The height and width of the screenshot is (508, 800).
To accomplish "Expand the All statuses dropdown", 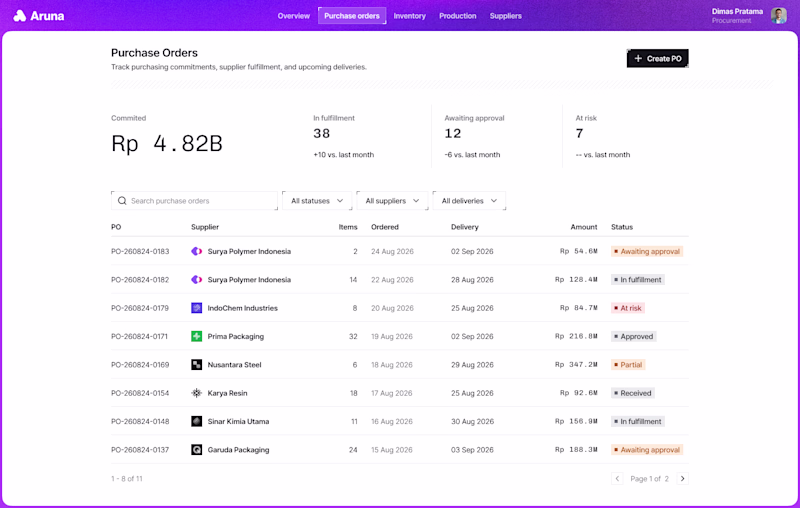I will [317, 201].
